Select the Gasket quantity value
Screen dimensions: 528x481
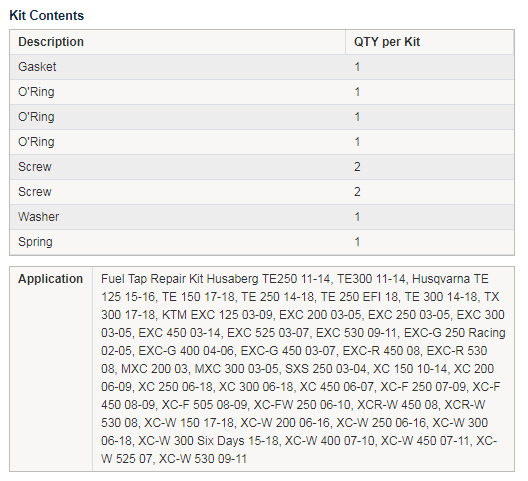(x=357, y=67)
